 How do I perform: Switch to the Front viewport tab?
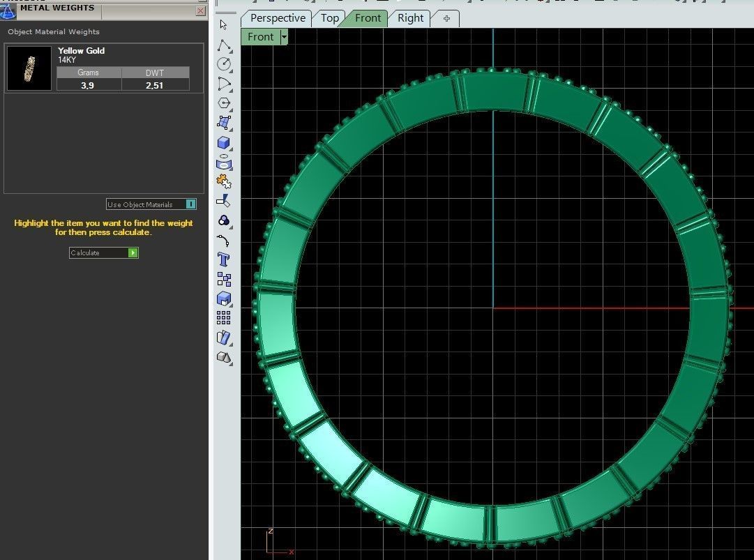[368, 18]
